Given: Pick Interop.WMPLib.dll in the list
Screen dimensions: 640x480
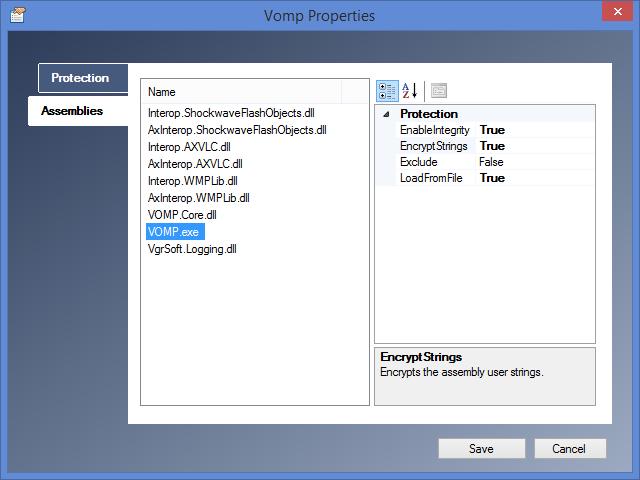Looking at the screenshot, I should click(192, 180).
